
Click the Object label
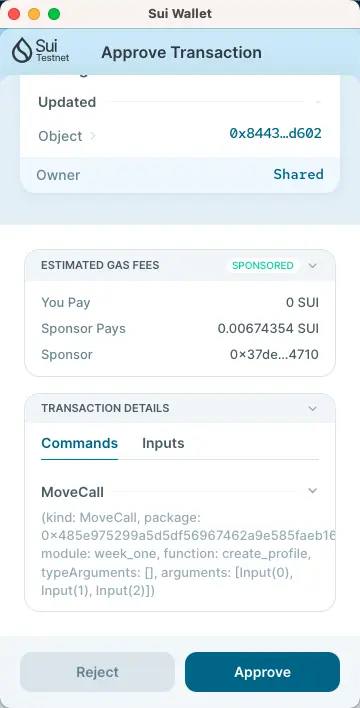tap(60, 136)
